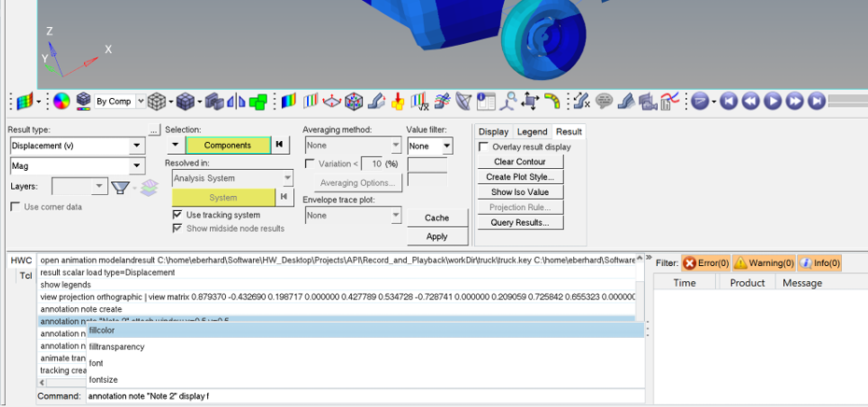Image resolution: width=868 pixels, height=407 pixels.
Task: Toggle the Info(0) filter button
Action: (x=819, y=263)
